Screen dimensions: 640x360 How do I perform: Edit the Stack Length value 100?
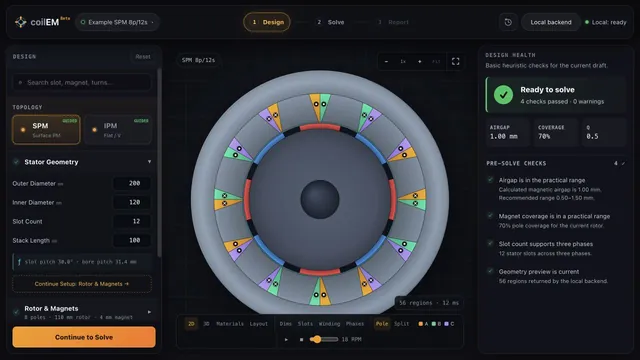(131, 240)
